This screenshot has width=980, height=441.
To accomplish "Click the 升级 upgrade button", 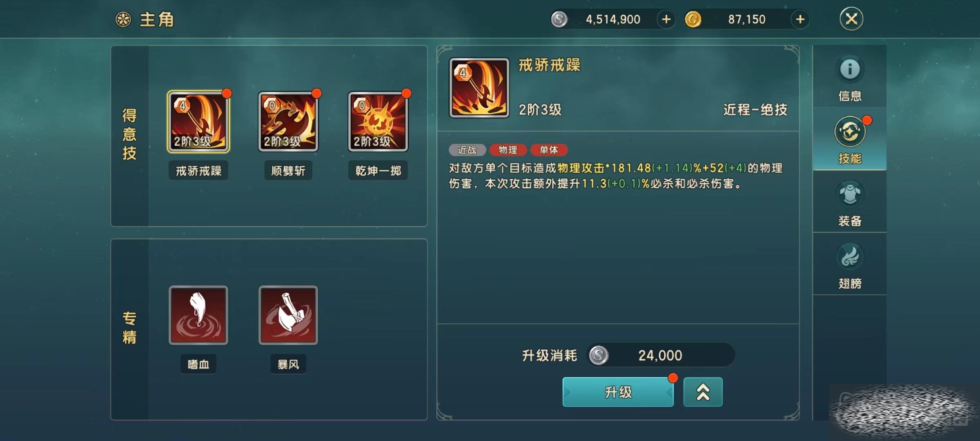I will tap(618, 392).
